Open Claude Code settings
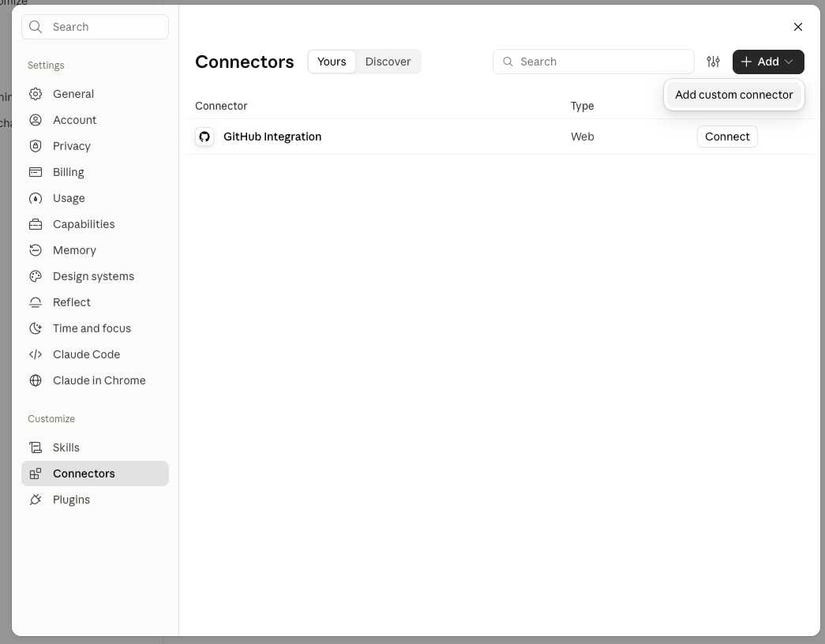 click(95, 354)
